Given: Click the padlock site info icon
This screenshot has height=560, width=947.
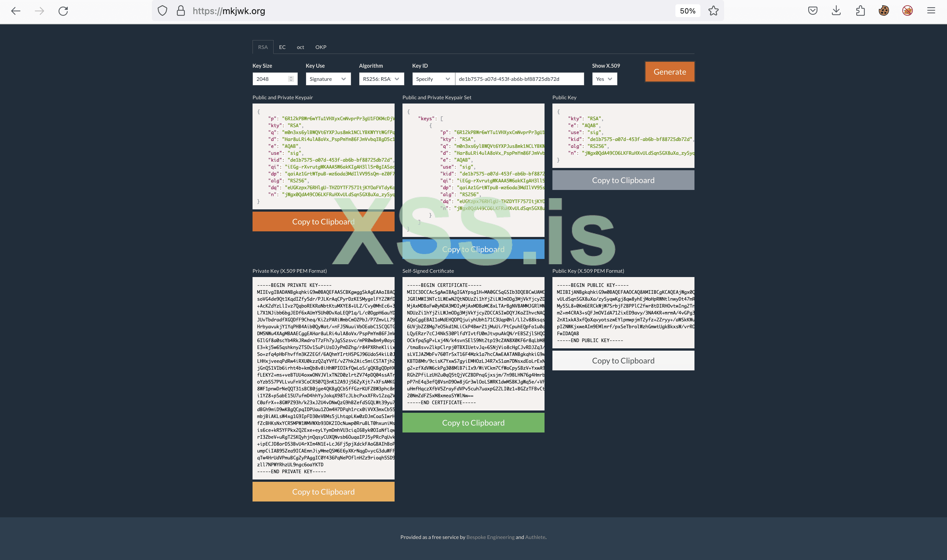Looking at the screenshot, I should click(x=181, y=11).
